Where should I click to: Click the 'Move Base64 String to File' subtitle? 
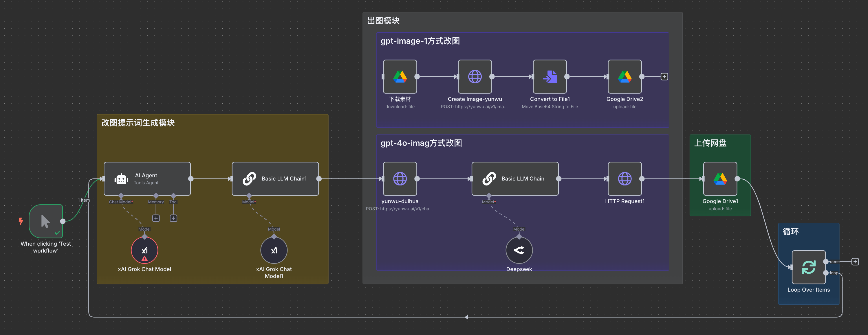pyautogui.click(x=550, y=107)
